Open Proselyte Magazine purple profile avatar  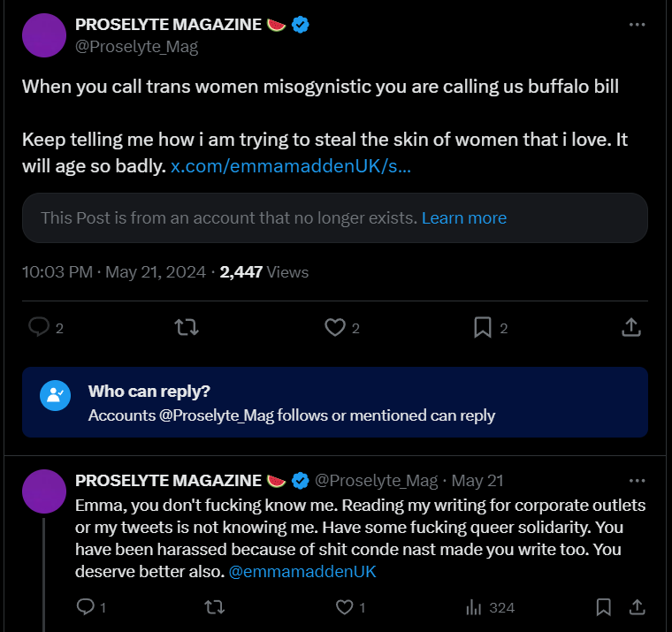(x=44, y=35)
